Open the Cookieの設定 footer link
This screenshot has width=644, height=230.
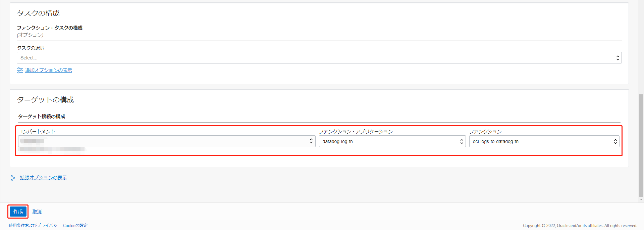click(x=75, y=226)
